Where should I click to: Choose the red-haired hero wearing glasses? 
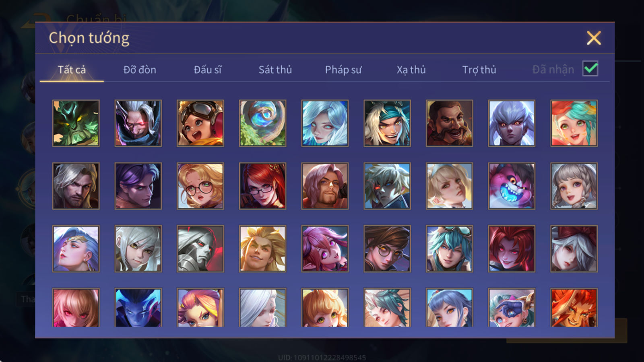(262, 186)
